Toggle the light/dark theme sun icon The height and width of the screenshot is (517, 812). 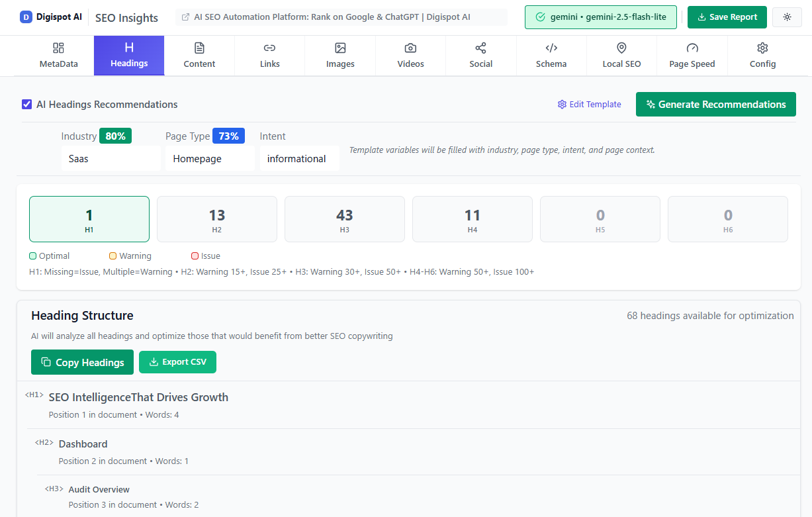point(787,17)
